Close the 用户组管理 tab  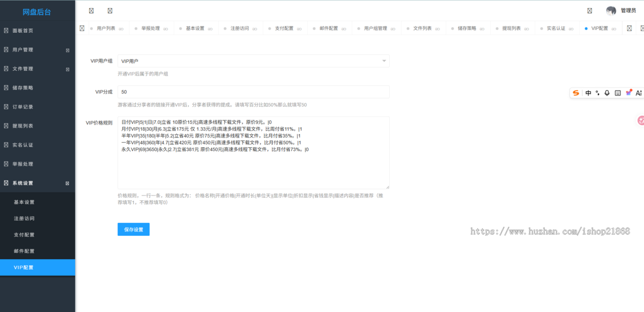pos(393,28)
